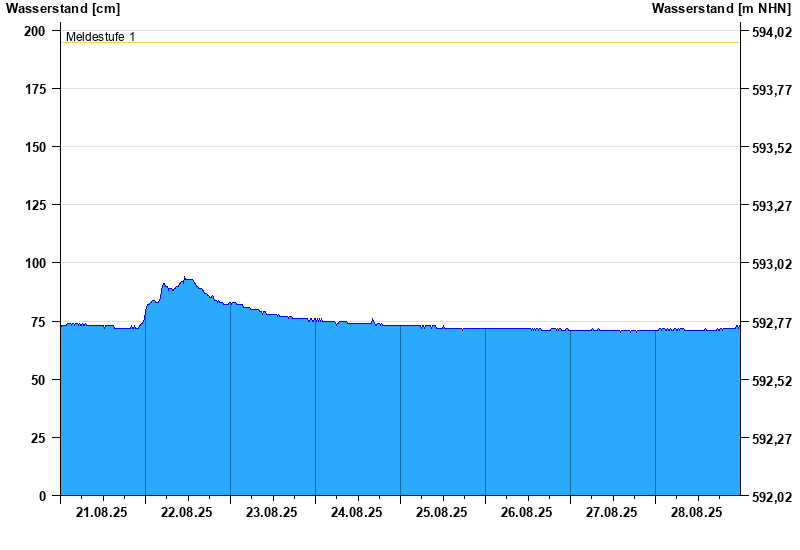Screen dimensions: 800x550
Task: Click the 21.08.25 date label
Action: [x=102, y=513]
